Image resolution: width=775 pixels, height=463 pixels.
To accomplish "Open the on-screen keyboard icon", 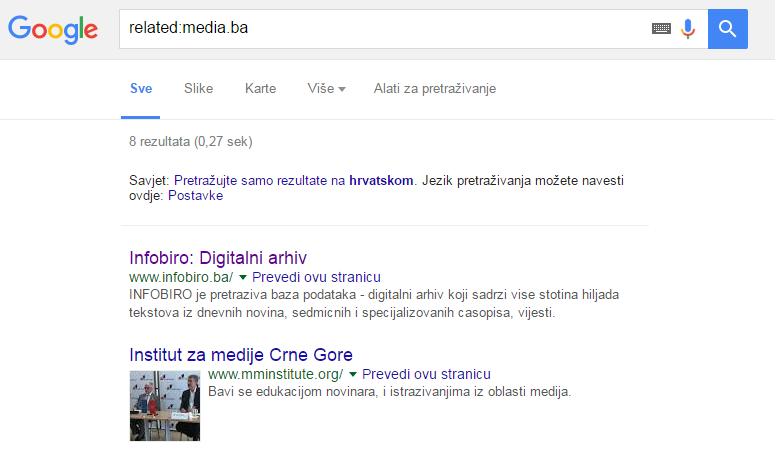I will click(661, 29).
